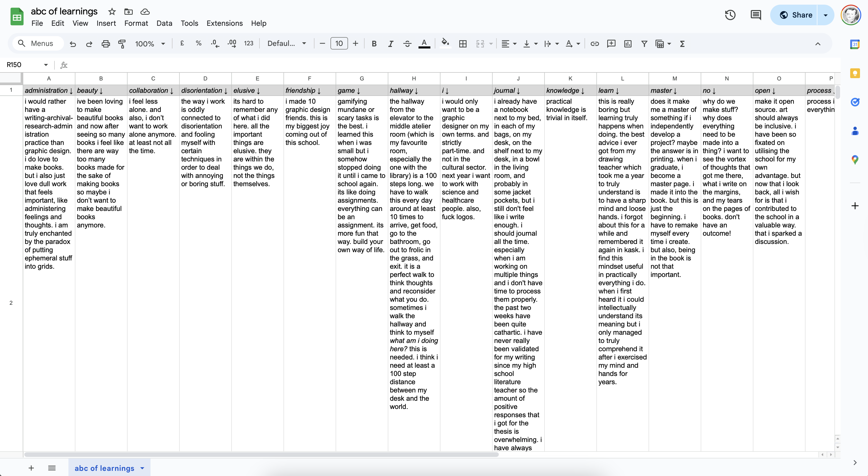Open Google Keep in side panel

(855, 73)
